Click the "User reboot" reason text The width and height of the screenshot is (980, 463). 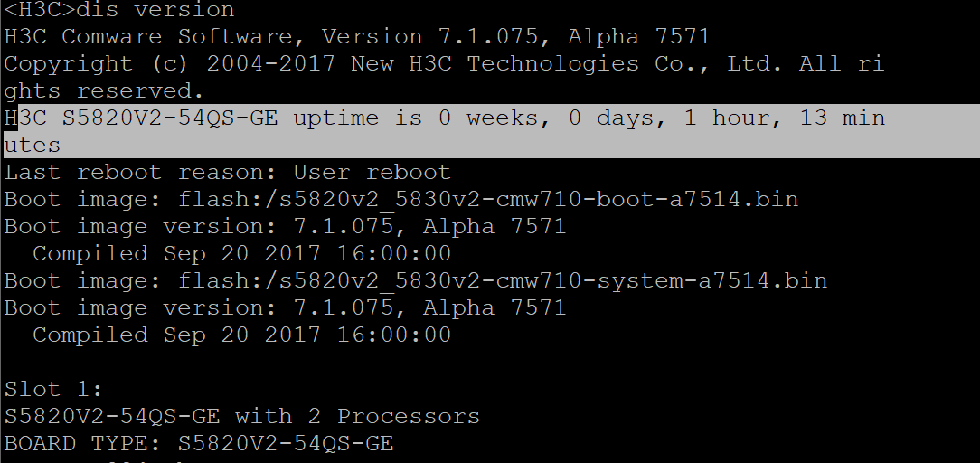pos(372,173)
